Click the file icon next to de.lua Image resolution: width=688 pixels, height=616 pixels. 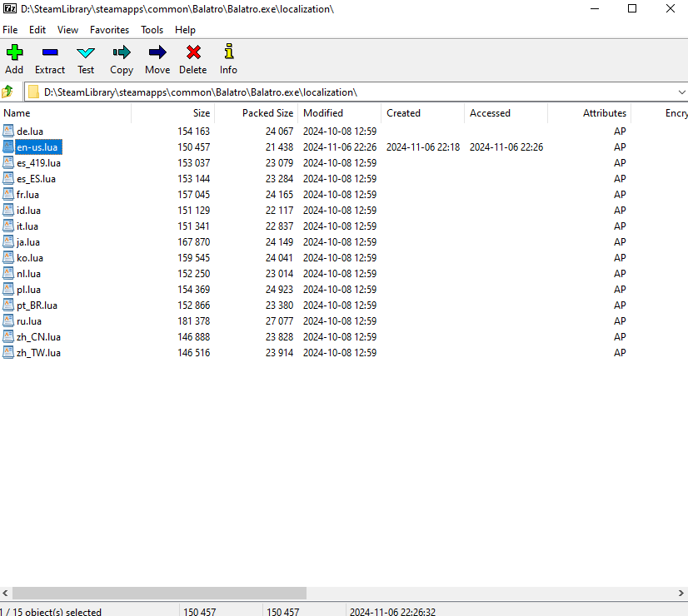coord(7,131)
